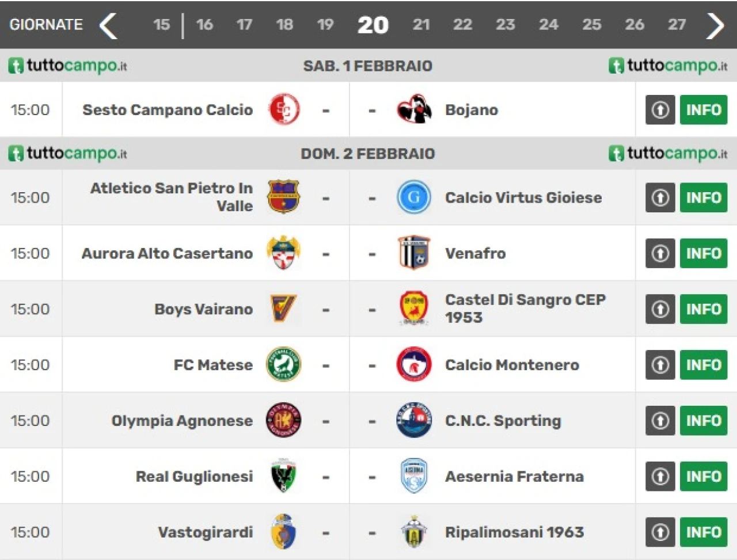This screenshot has width=737, height=560.
Task: Jump to giornata 27
Action: point(677,25)
